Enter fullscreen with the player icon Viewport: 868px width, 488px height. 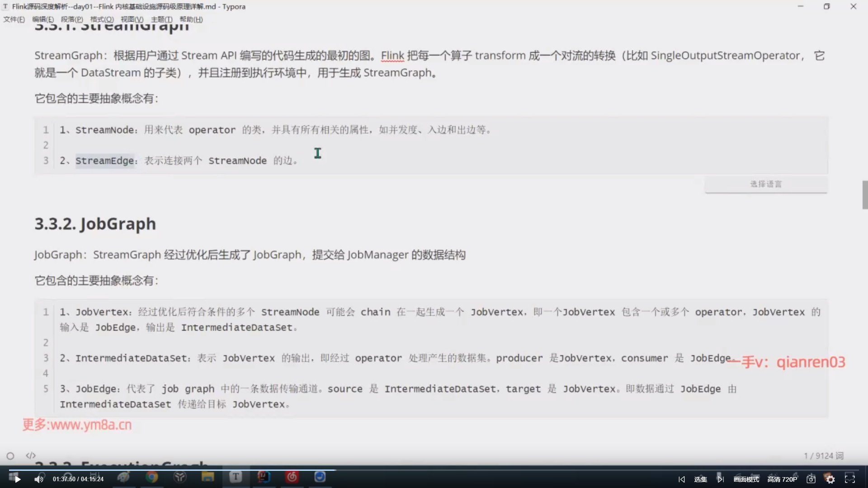(x=850, y=479)
